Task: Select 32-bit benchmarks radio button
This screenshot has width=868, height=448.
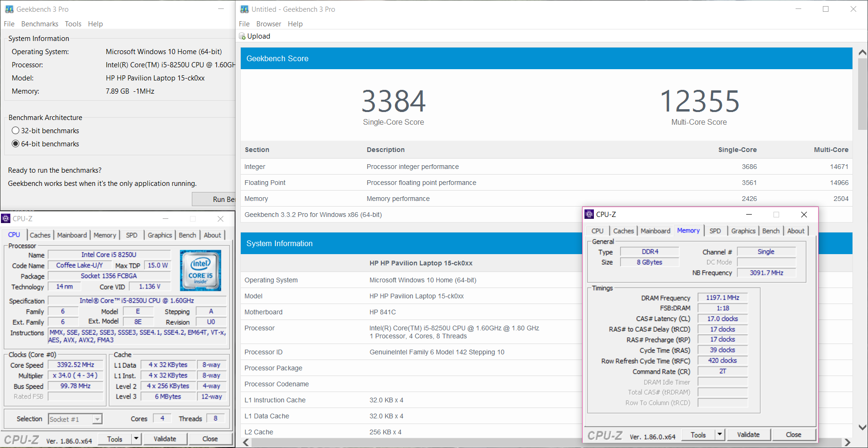Action: (x=16, y=131)
